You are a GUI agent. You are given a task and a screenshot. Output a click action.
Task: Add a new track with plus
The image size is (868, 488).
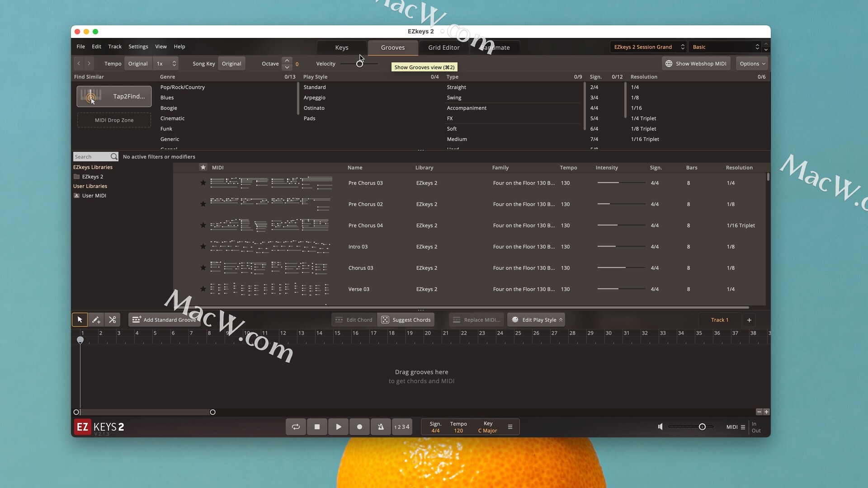(749, 320)
